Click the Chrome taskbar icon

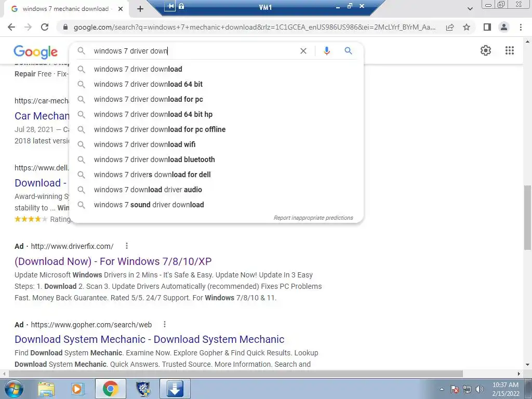(x=110, y=389)
